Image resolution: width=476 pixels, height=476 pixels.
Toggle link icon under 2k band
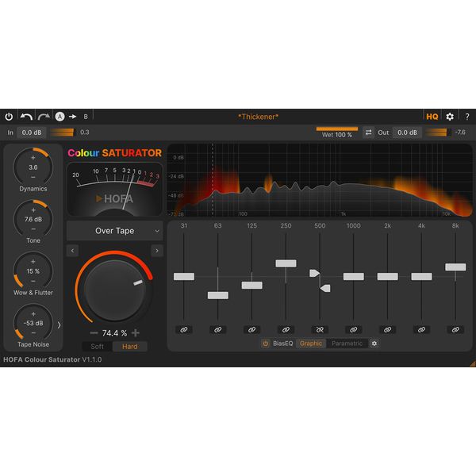pos(388,330)
